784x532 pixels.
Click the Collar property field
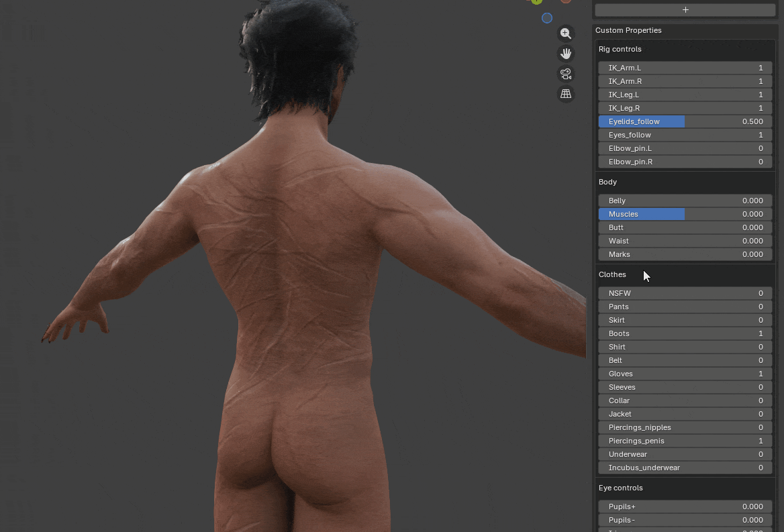click(685, 401)
